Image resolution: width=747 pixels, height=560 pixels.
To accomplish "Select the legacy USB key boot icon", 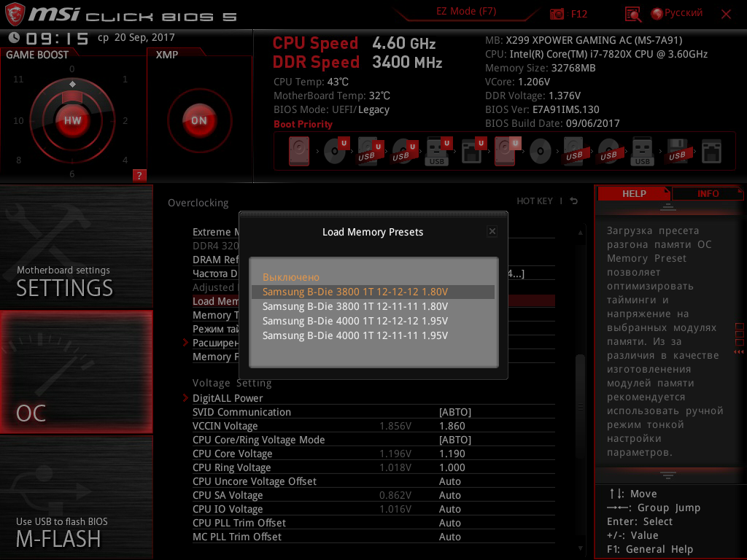I will pyautogui.click(x=642, y=152).
